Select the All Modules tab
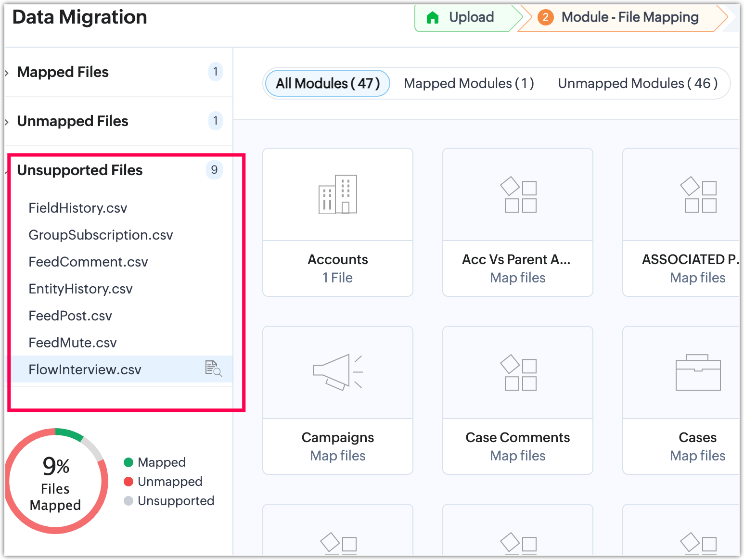The image size is (744, 560). point(328,84)
